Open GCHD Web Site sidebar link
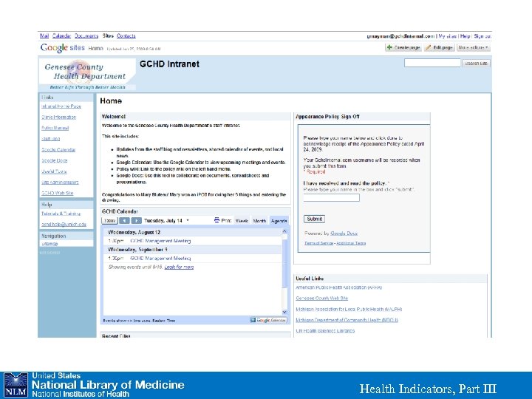This screenshot has height=399, width=532. [58, 193]
